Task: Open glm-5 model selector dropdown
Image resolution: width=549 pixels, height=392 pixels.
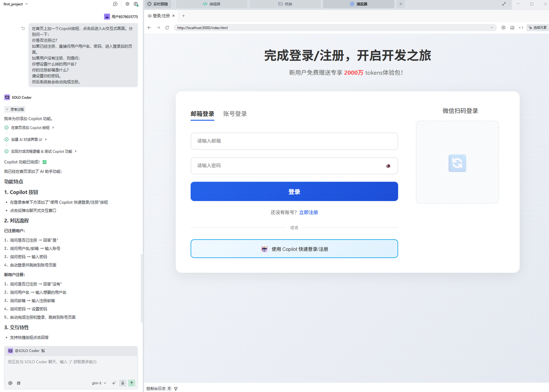Action: click(x=99, y=383)
